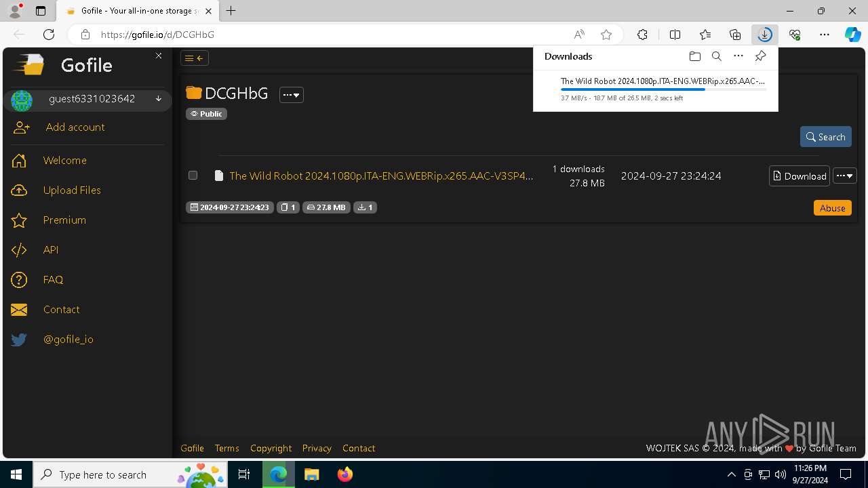
Task: Open the FAQ page
Action: [53, 280]
